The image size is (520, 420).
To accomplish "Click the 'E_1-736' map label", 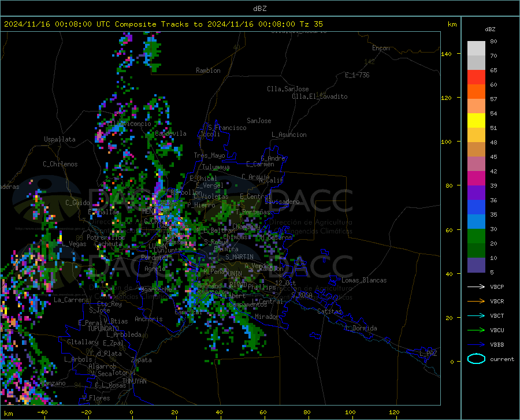I will tap(357, 75).
